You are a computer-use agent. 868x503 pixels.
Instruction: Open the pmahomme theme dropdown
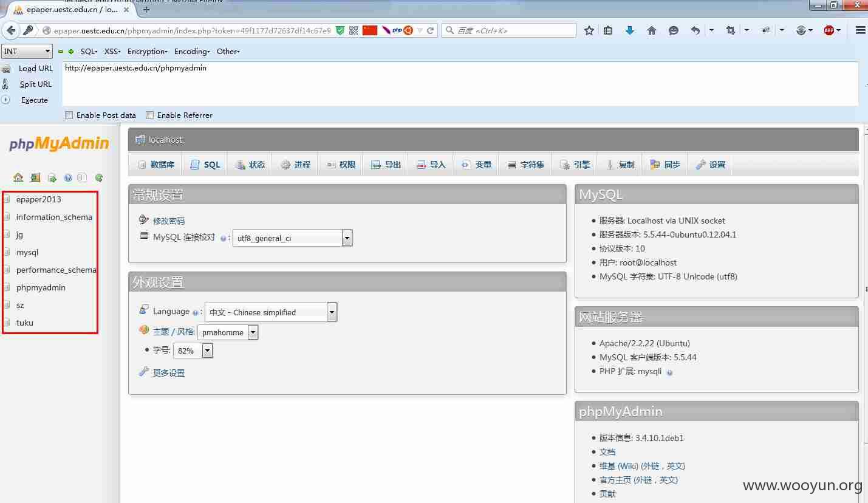point(228,332)
